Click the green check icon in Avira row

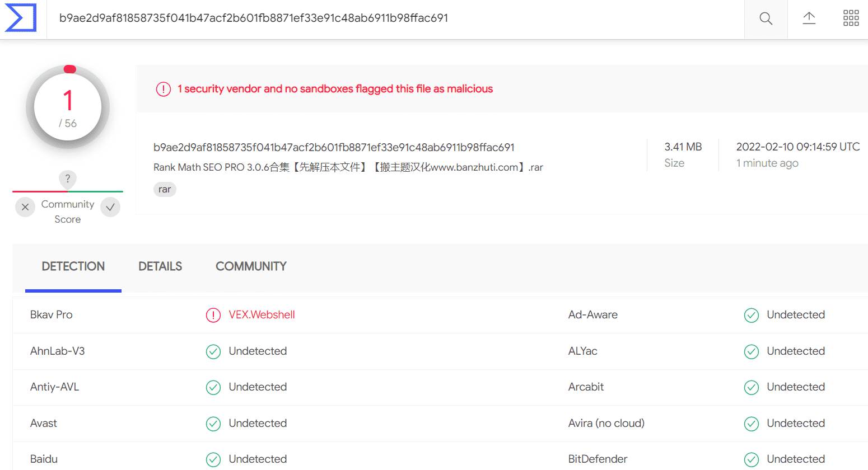[752, 424]
